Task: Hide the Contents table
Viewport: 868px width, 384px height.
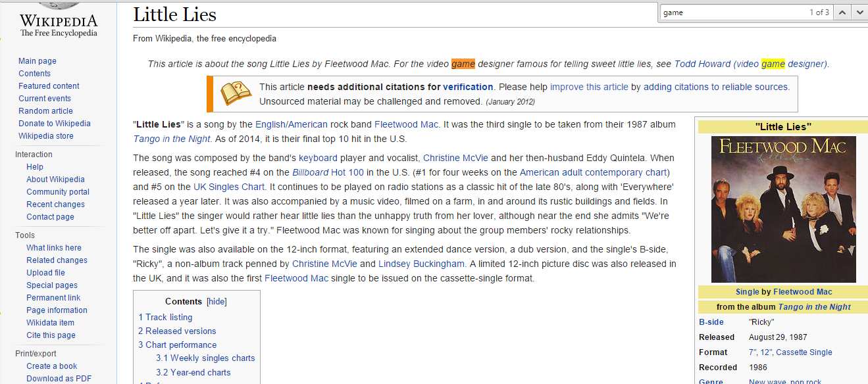Action: pos(217,302)
